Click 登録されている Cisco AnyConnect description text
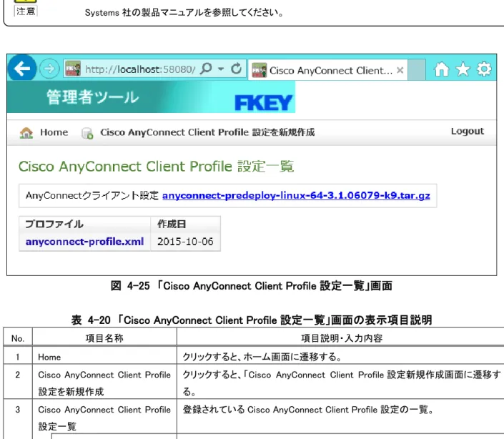The width and height of the screenshot is (504, 439). pos(309,410)
